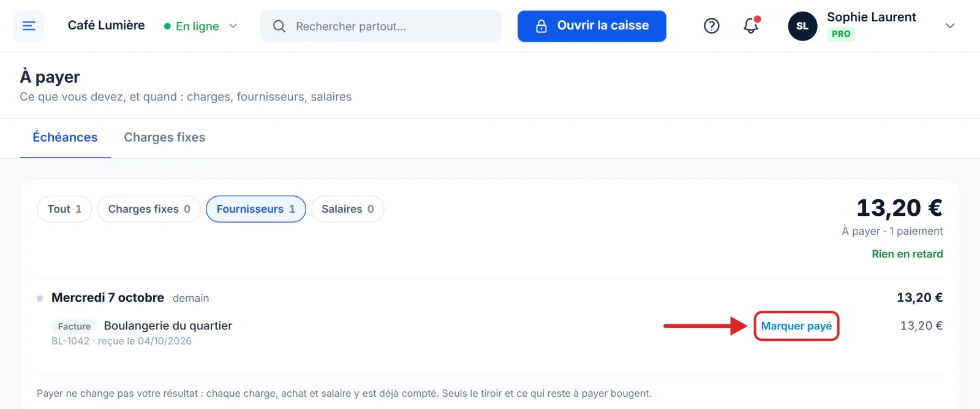
Task: Expand the Sophie Laurent account chevron
Action: [950, 26]
